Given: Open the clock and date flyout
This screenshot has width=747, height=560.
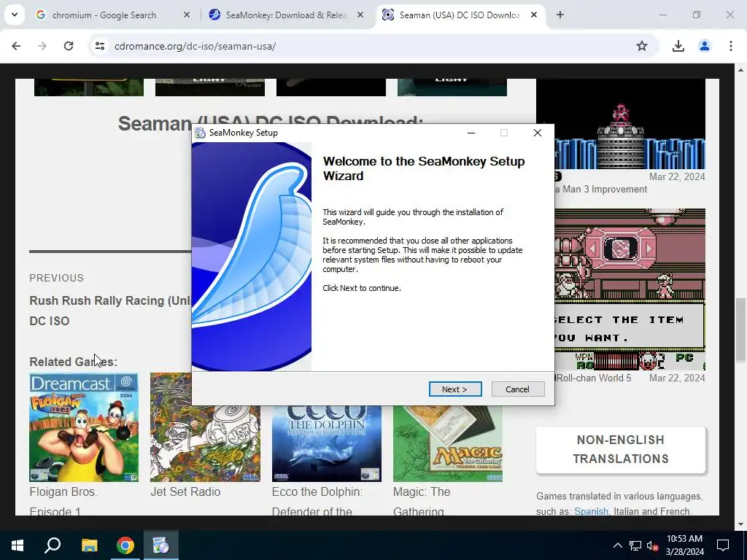Looking at the screenshot, I should [x=685, y=545].
